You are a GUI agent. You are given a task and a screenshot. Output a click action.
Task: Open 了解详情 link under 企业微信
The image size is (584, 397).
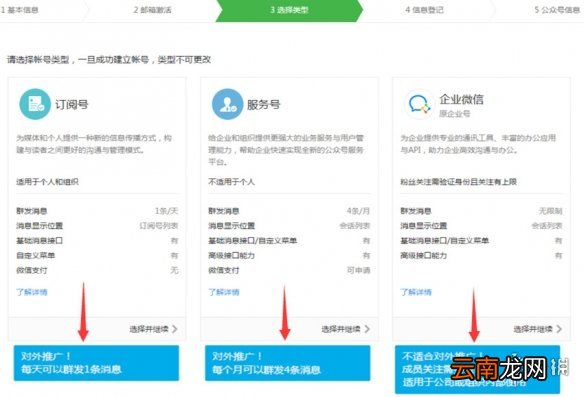point(416,292)
